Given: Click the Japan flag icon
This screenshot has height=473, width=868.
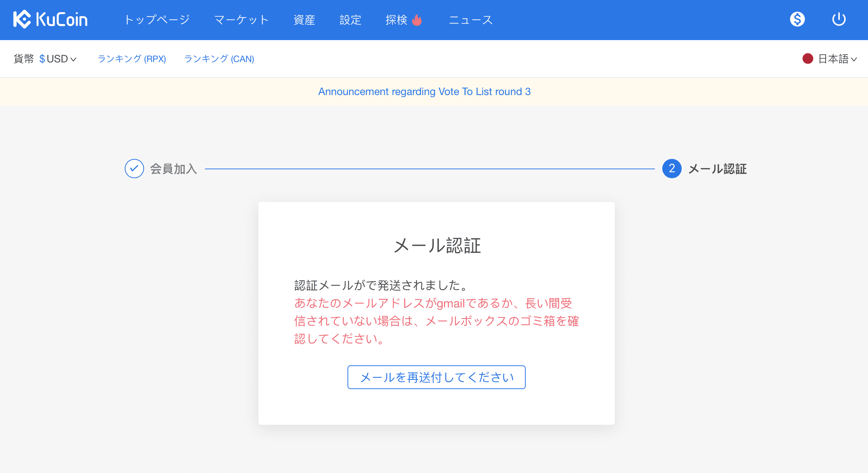Looking at the screenshot, I should point(807,59).
